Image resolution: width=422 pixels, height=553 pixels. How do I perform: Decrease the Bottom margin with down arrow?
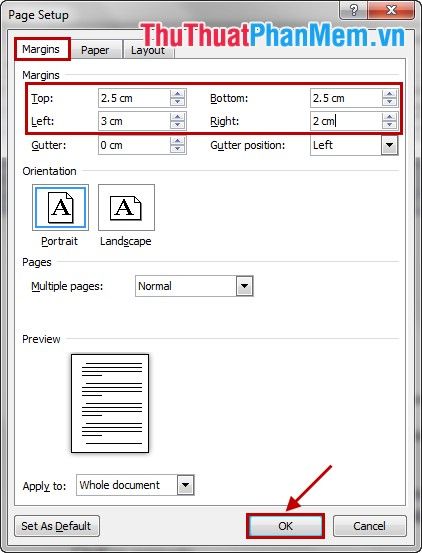click(x=389, y=102)
